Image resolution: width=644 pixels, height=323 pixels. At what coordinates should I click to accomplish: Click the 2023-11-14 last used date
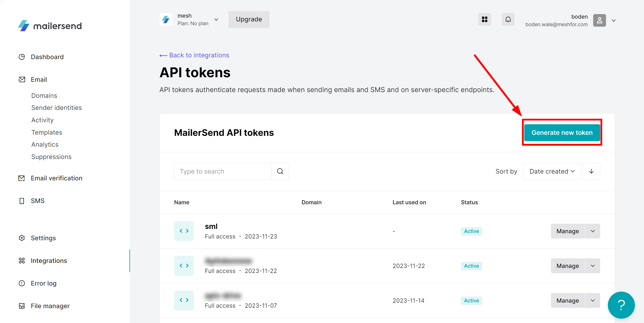pos(409,301)
